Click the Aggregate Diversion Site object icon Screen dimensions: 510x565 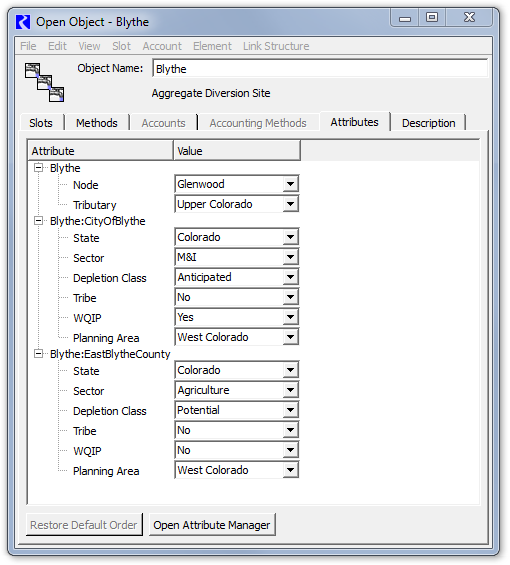tap(44, 82)
